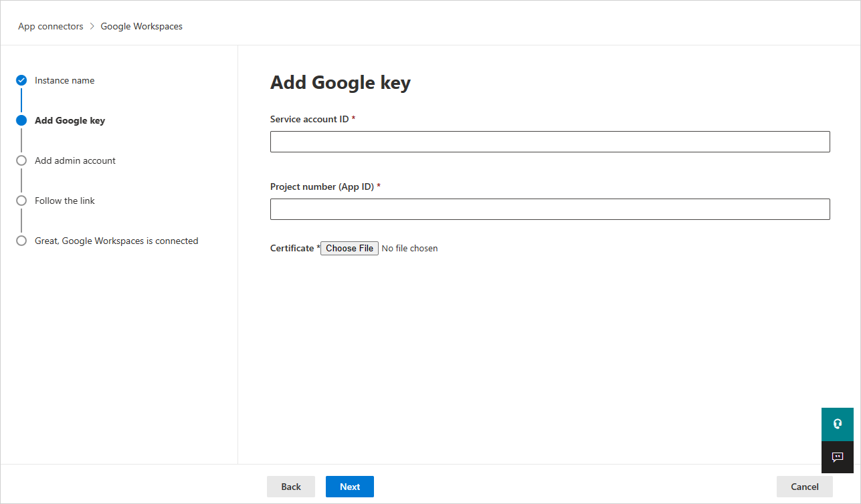Select the Follow the link step label
The width and height of the screenshot is (861, 504).
[65, 201]
